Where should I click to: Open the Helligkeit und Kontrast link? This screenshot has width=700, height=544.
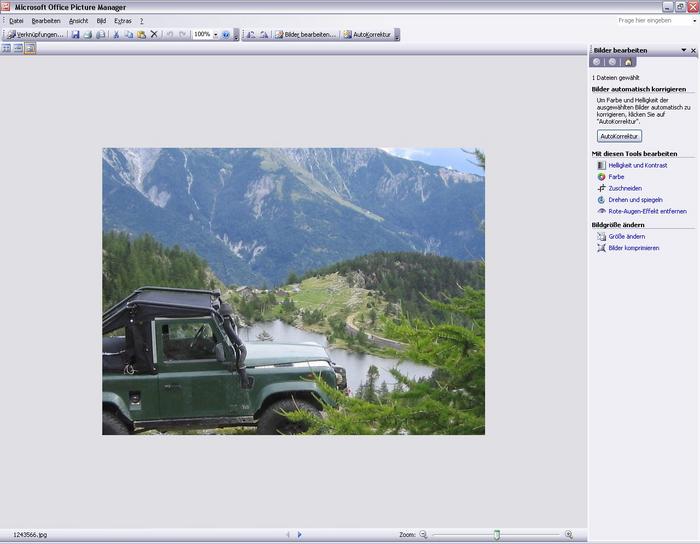coord(638,165)
